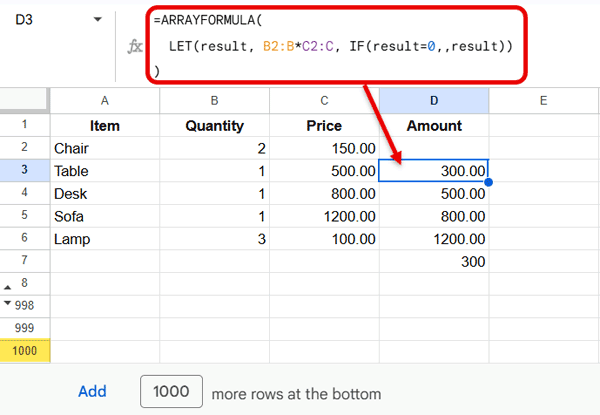Click the Add rows button
600x415 pixels.
tap(92, 391)
